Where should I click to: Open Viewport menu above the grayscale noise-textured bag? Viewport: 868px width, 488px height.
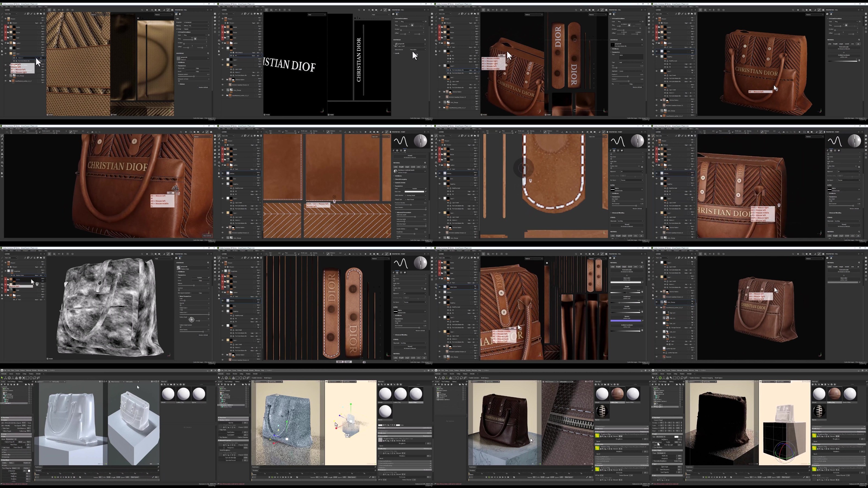(x=164, y=259)
